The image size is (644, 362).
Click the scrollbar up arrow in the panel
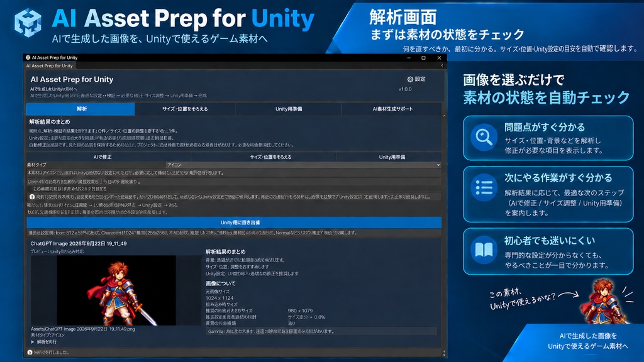(x=444, y=116)
